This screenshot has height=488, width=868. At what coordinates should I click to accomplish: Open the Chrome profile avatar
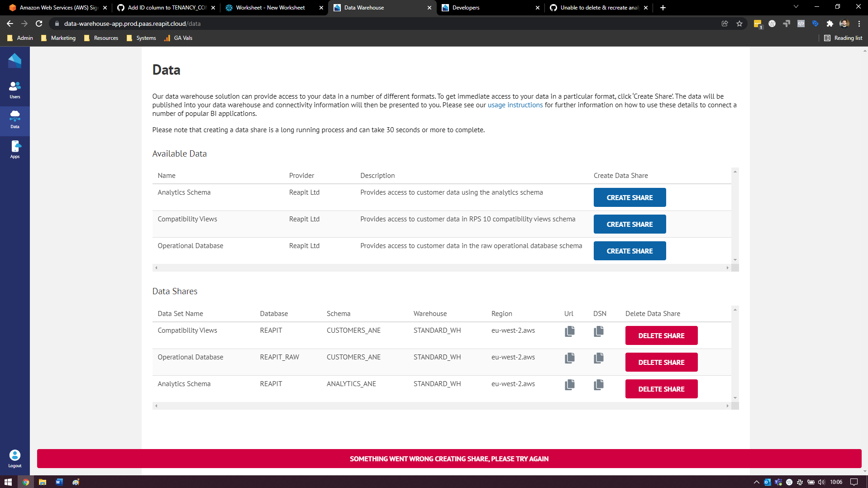844,24
